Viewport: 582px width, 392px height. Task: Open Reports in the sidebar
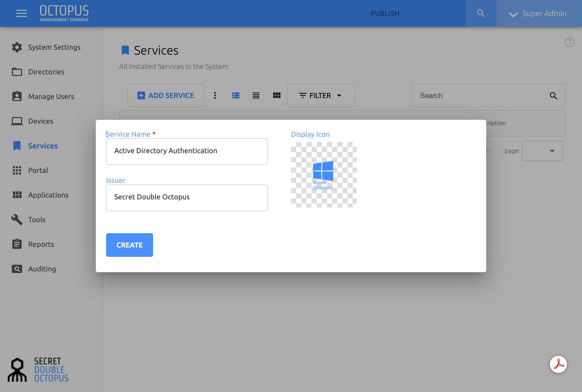tap(33, 244)
